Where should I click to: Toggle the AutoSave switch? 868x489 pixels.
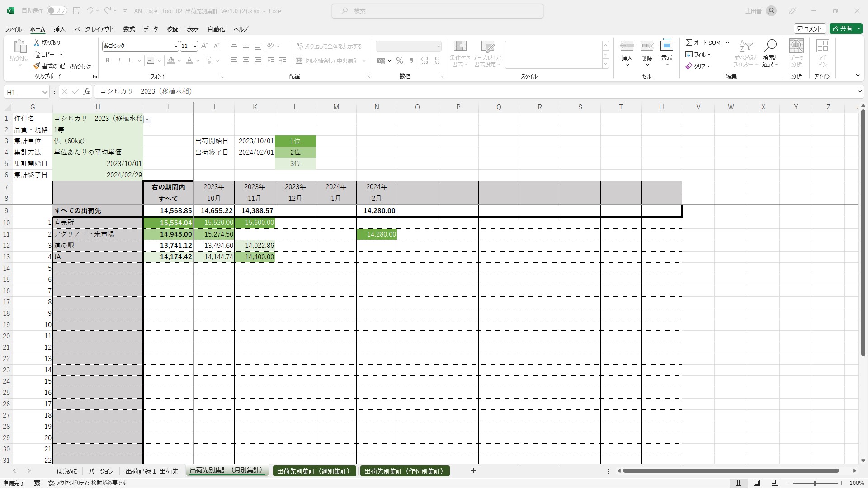56,11
